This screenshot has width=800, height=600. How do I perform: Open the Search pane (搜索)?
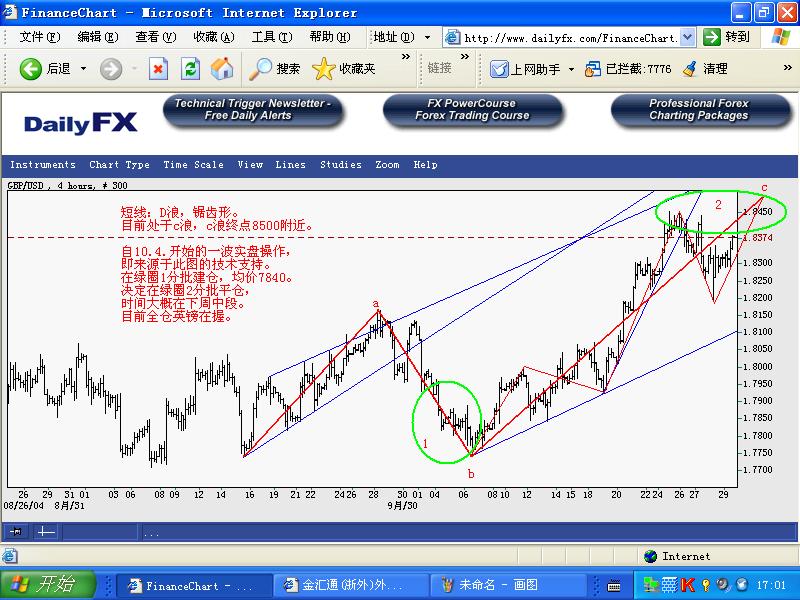274,69
